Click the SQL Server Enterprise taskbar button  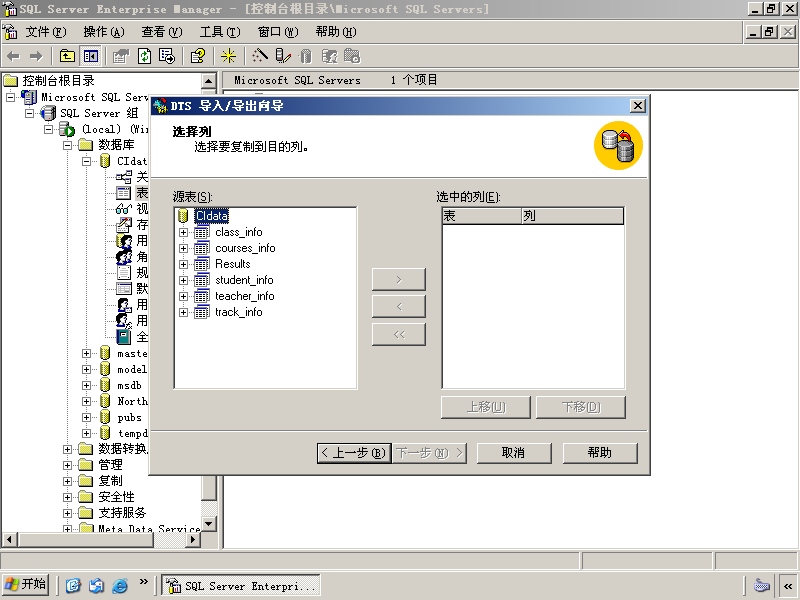[x=241, y=585]
